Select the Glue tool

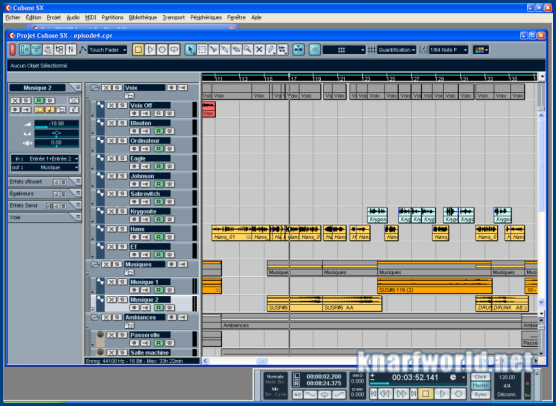[225, 50]
